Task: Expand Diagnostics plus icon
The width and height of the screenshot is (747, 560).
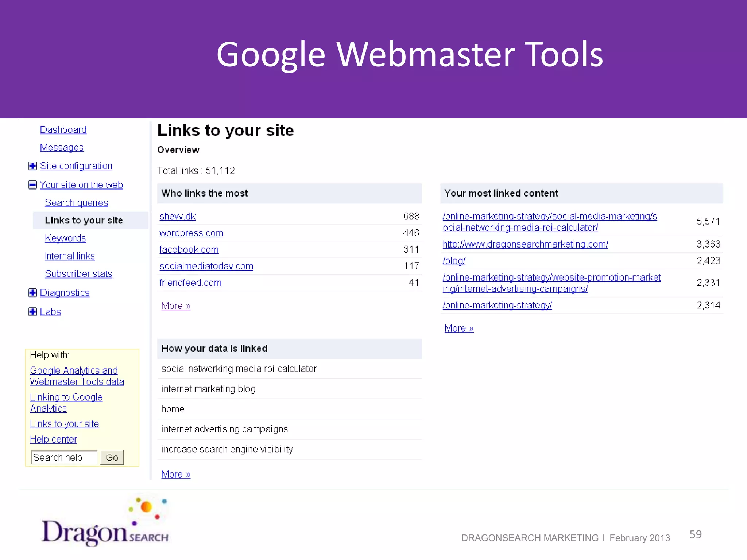Action: (32, 293)
